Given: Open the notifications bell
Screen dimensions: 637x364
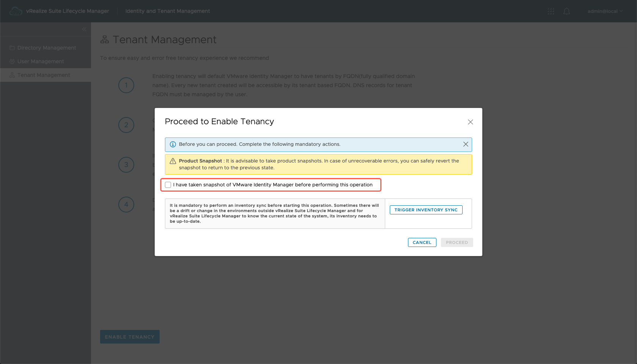Looking at the screenshot, I should 566,11.
